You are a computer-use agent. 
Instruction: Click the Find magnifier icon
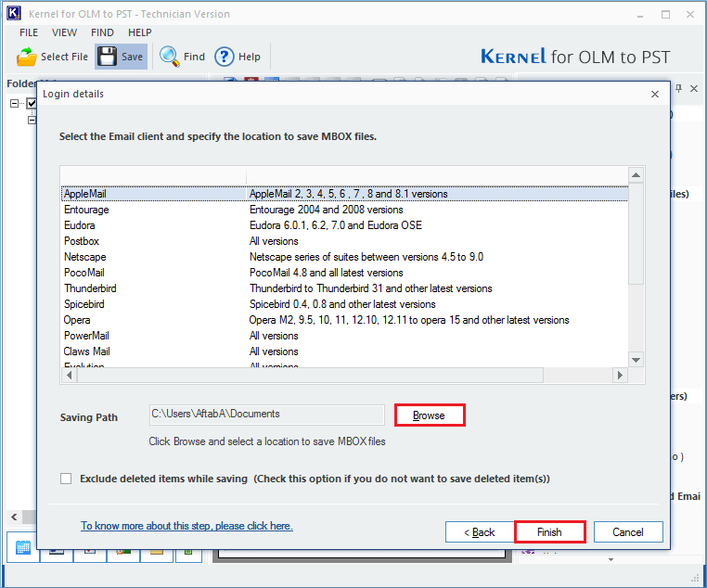click(170, 57)
